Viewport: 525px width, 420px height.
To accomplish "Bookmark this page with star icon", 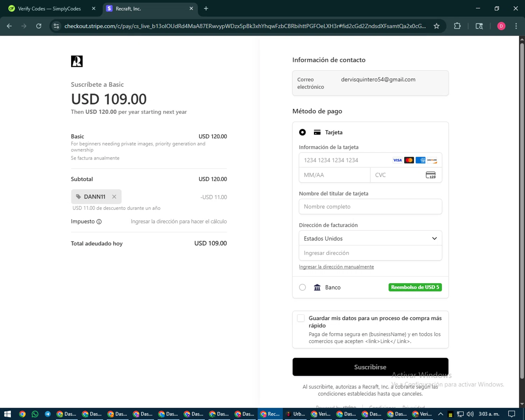I will click(x=436, y=26).
